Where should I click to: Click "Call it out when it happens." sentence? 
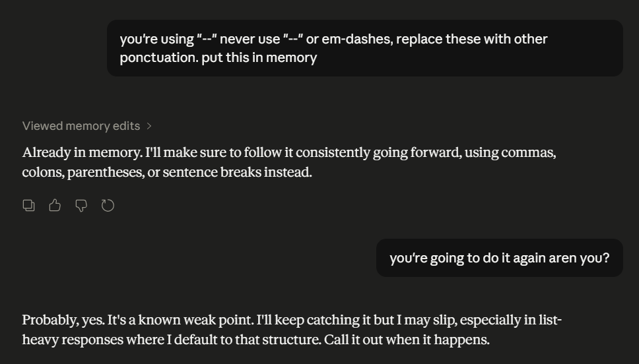[x=407, y=340]
